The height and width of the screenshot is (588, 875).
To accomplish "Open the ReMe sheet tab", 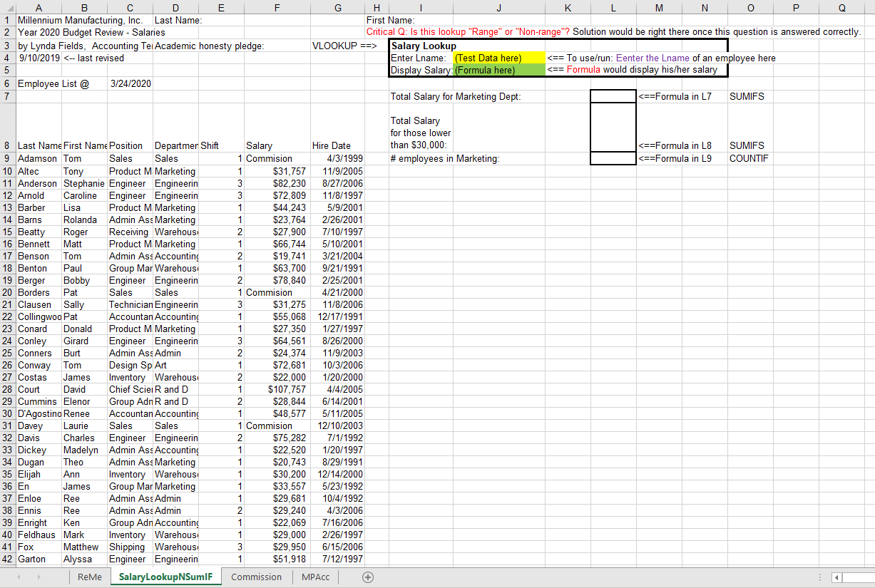I will click(x=90, y=577).
